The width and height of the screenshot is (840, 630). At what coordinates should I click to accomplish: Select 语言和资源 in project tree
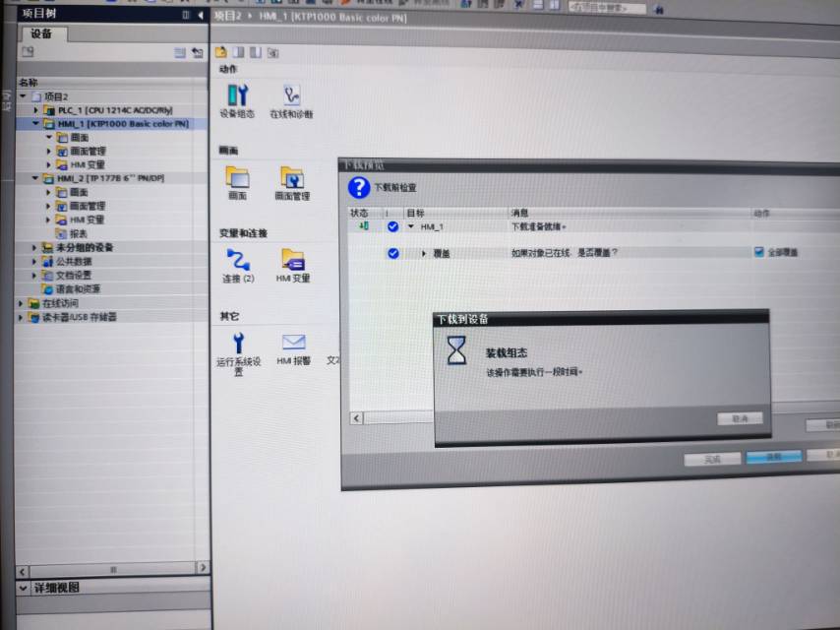point(78,289)
